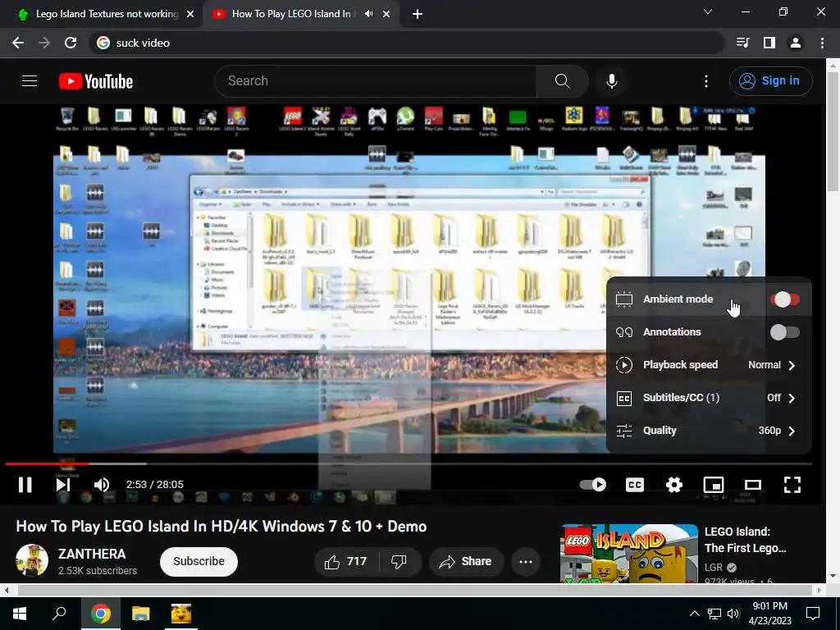Click in the YouTube Search field
The width and height of the screenshot is (840, 630).
(375, 81)
